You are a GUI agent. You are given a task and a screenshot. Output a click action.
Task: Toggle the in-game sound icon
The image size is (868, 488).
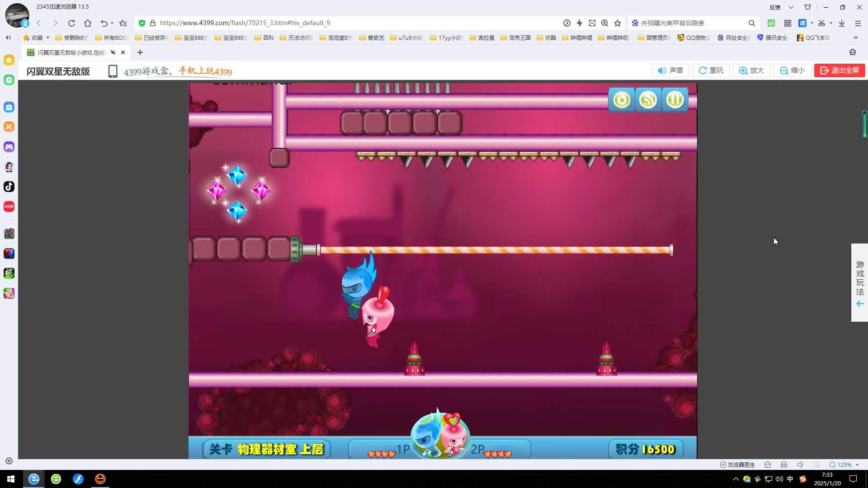click(x=648, y=100)
